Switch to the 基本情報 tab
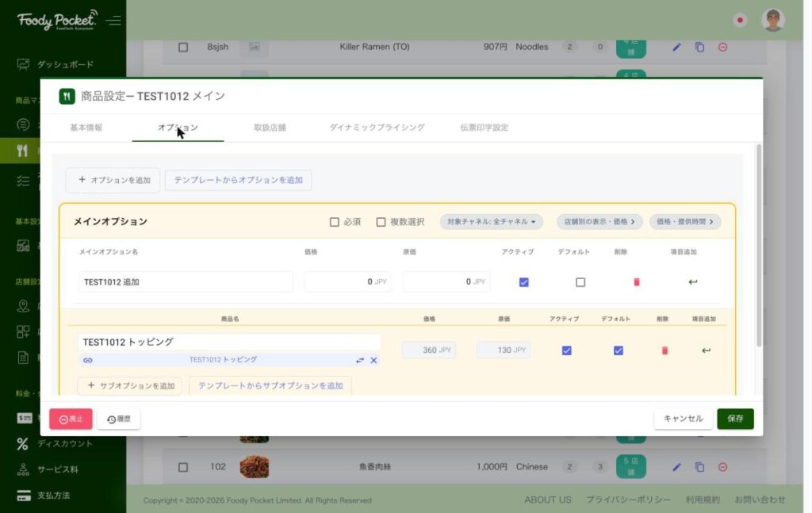 click(86, 128)
